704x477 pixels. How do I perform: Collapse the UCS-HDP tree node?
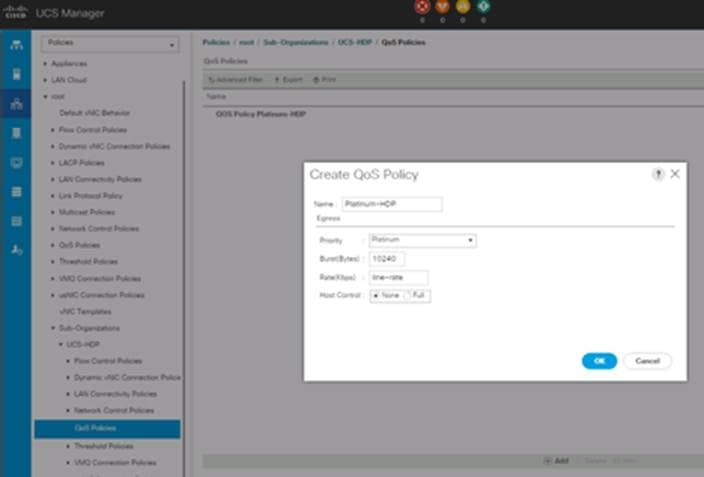(61, 344)
